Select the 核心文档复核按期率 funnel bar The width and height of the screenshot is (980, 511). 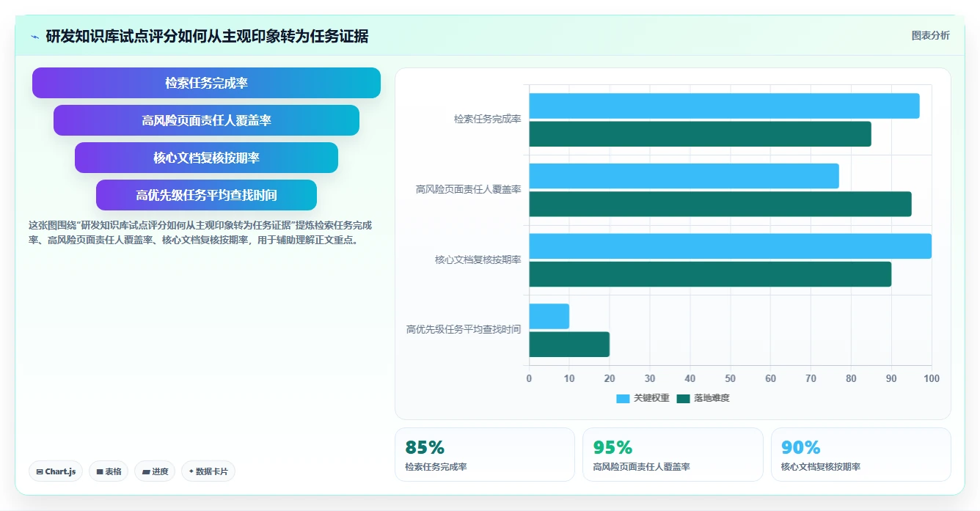tap(206, 158)
